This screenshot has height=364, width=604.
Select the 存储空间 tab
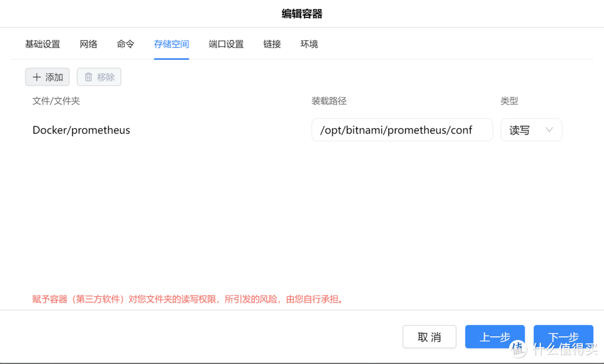(172, 44)
